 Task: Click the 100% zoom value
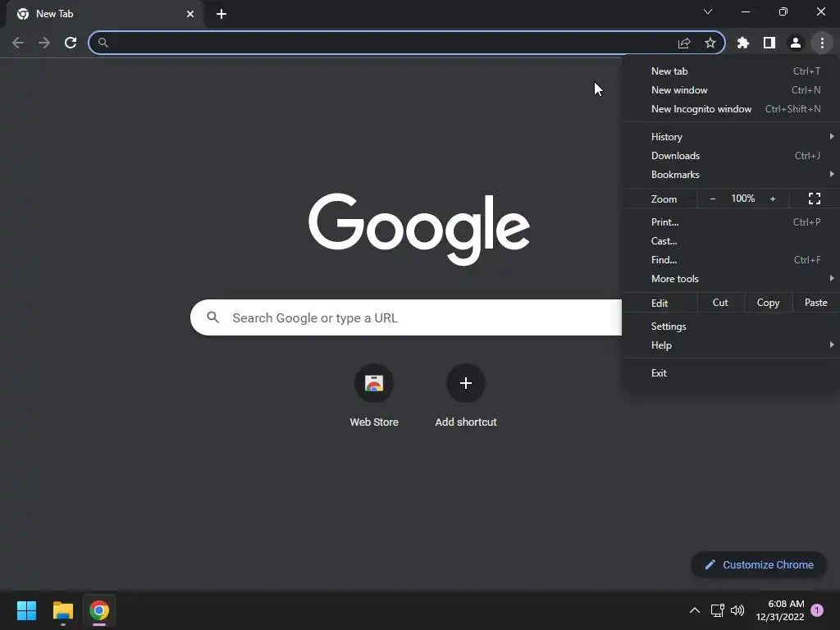[x=743, y=199]
